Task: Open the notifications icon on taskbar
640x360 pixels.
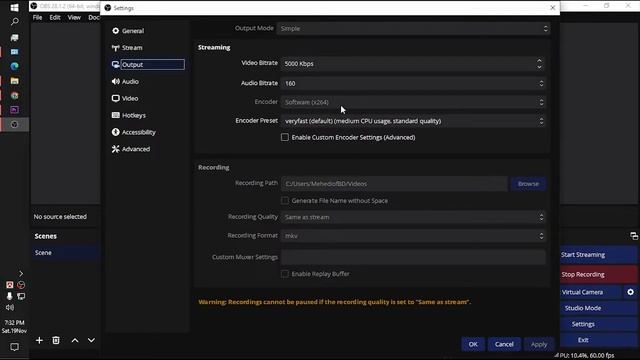Action: pos(14,347)
